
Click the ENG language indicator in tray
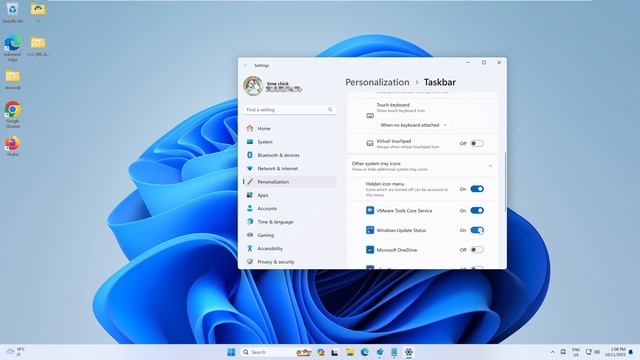tap(576, 352)
